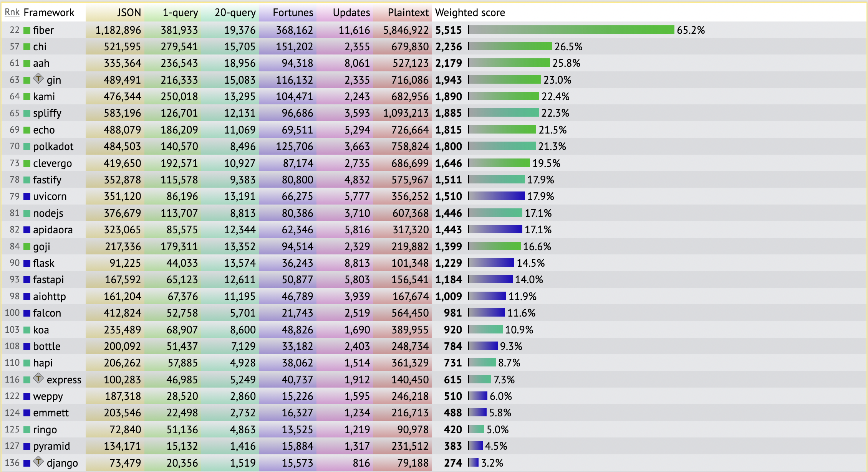Viewport: 868px width, 472px height.
Task: Click the blue square beside pyramid
Action: coord(27,446)
